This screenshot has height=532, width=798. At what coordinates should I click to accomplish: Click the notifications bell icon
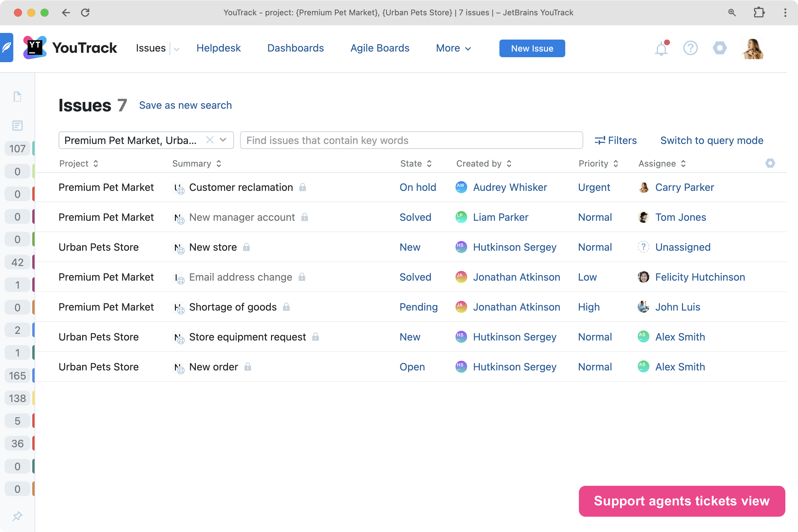pos(661,49)
